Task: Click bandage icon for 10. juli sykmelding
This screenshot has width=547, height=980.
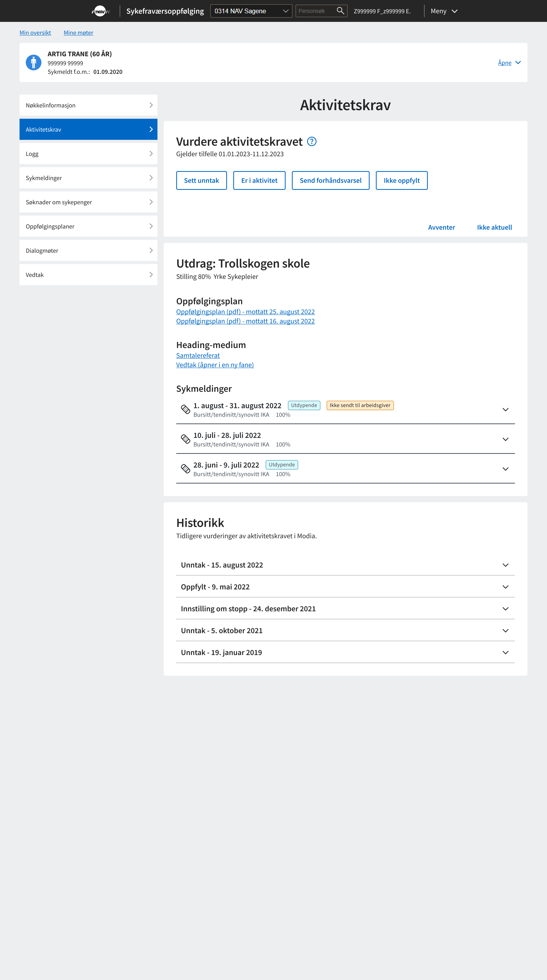Action: pyautogui.click(x=185, y=439)
